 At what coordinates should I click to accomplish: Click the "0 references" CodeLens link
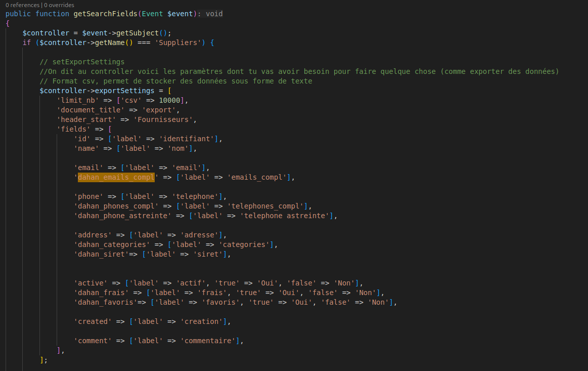[x=23, y=5]
